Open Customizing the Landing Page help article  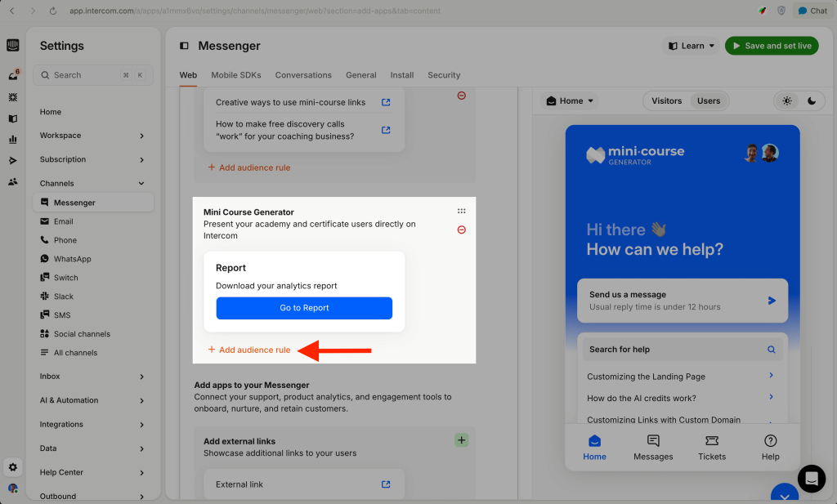pyautogui.click(x=681, y=377)
